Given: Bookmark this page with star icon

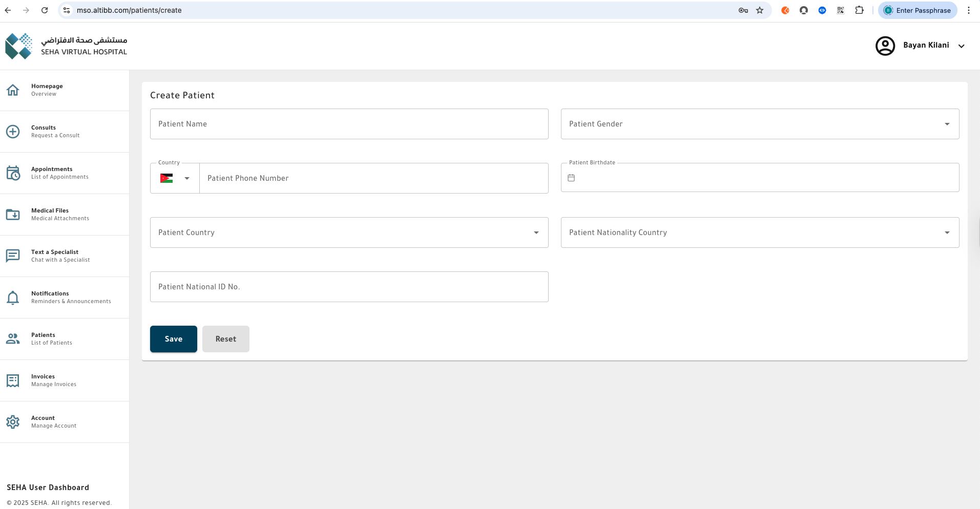Looking at the screenshot, I should (x=760, y=10).
